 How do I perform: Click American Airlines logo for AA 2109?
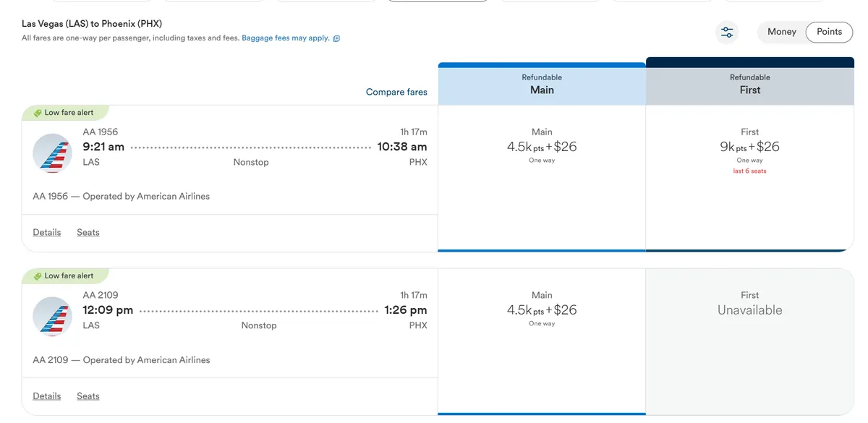click(x=52, y=317)
